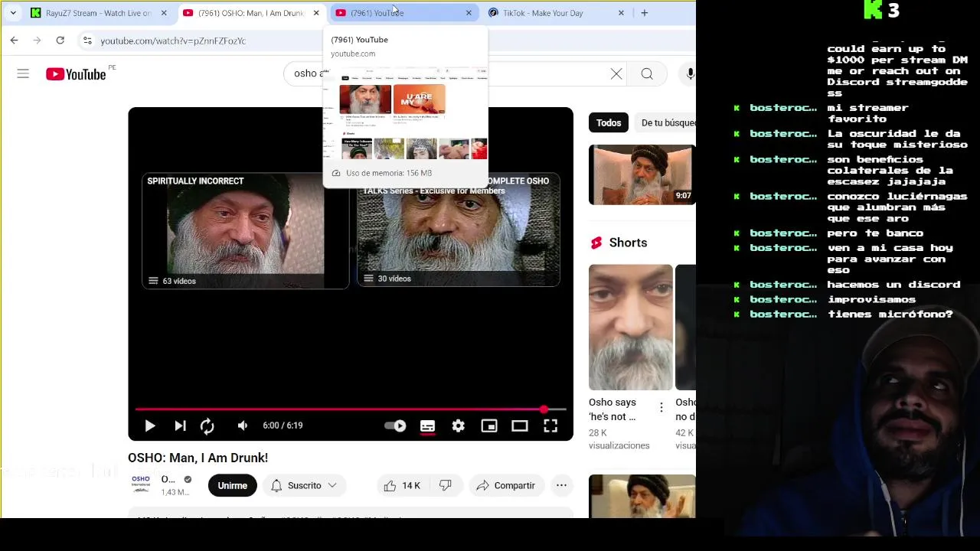Switch to the OSHO: Man, I Am Drunk tab
The width and height of the screenshot is (980, 551).
250,13
